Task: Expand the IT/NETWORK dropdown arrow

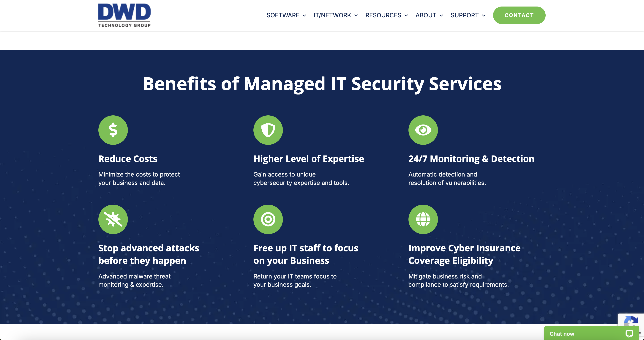Action: click(x=356, y=15)
